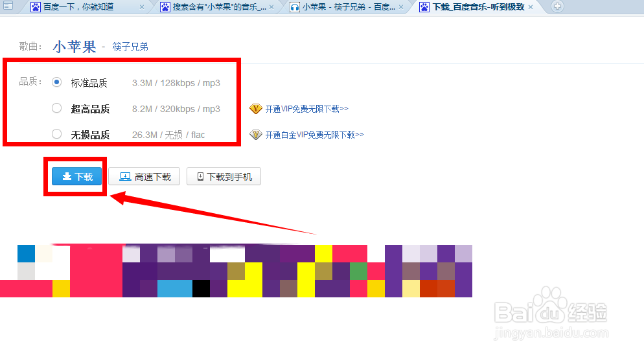Click Baidu paw icon on 搜索 tab
The image size is (644, 355).
pos(165,7)
